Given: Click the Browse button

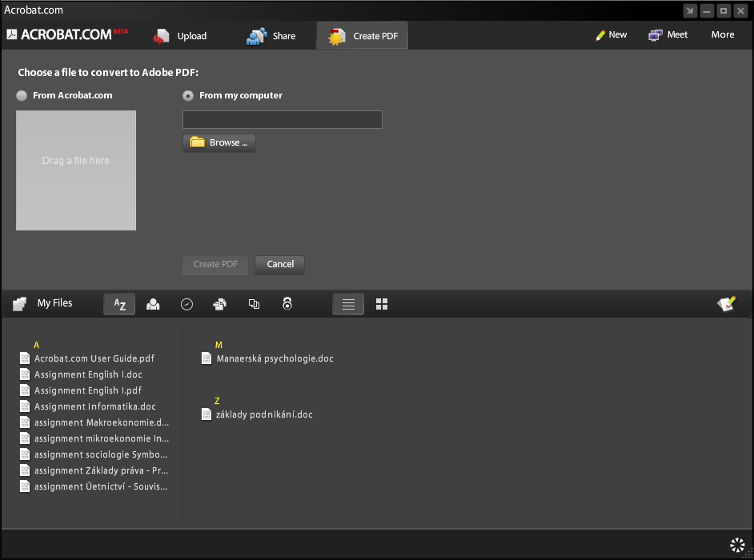Looking at the screenshot, I should (219, 142).
